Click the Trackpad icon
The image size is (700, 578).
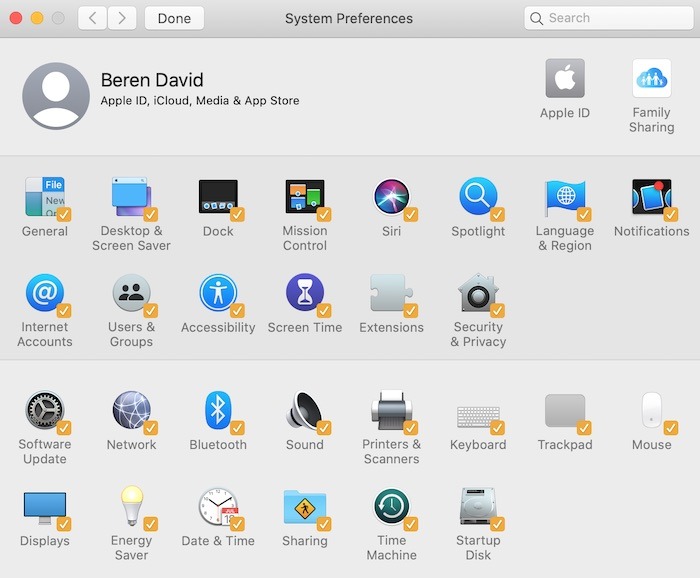coord(565,411)
